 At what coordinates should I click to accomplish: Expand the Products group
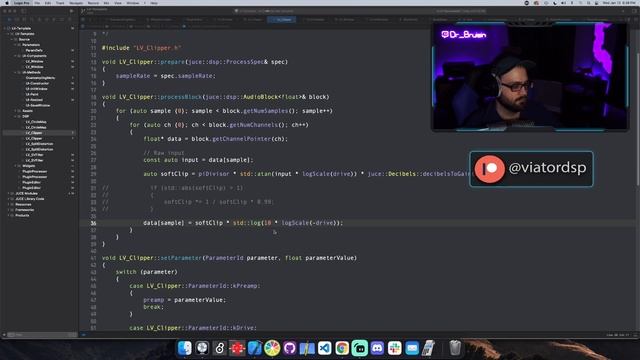pos(8,216)
